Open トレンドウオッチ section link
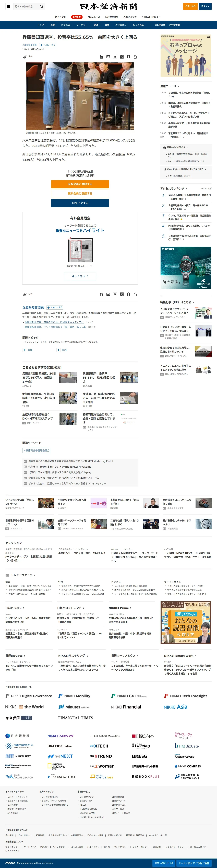217x868 pixels. click(23, 575)
